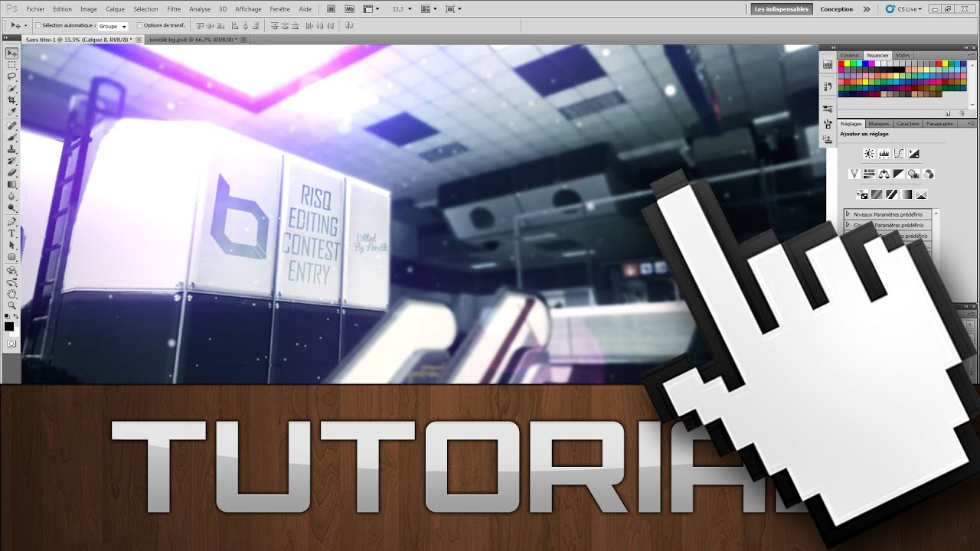This screenshot has width=980, height=551.
Task: Select the Hand tool
Action: pos(12,293)
